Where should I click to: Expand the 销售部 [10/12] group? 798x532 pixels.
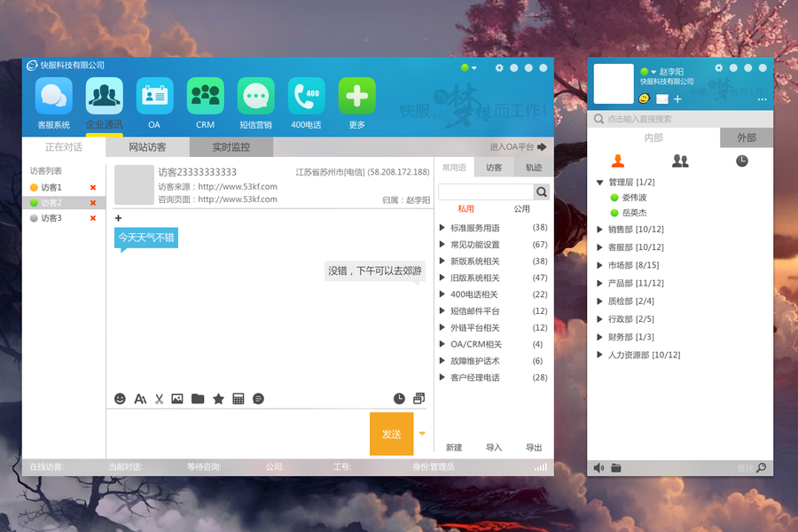pyautogui.click(x=599, y=230)
